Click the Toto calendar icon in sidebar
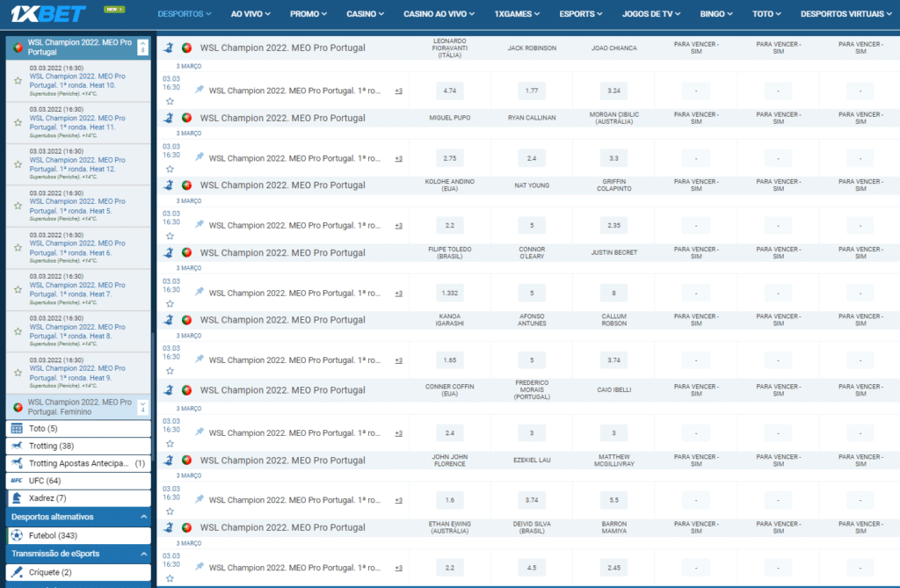This screenshot has width=900, height=588. (x=17, y=428)
